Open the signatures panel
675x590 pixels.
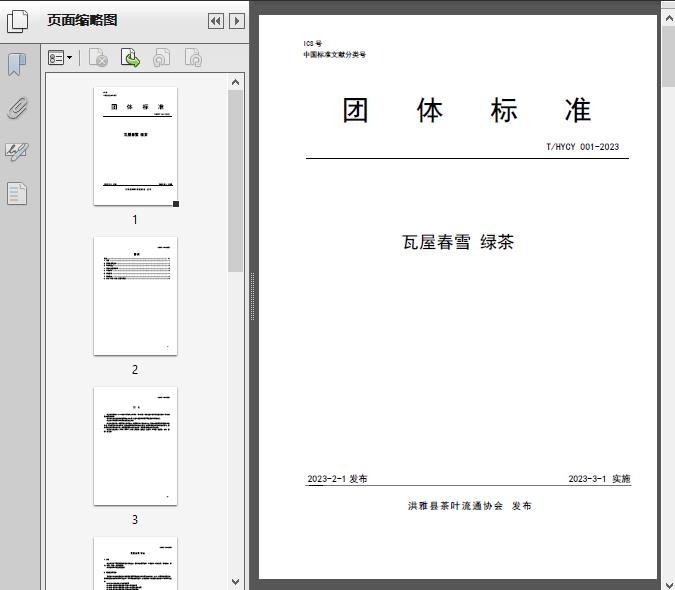(17, 151)
